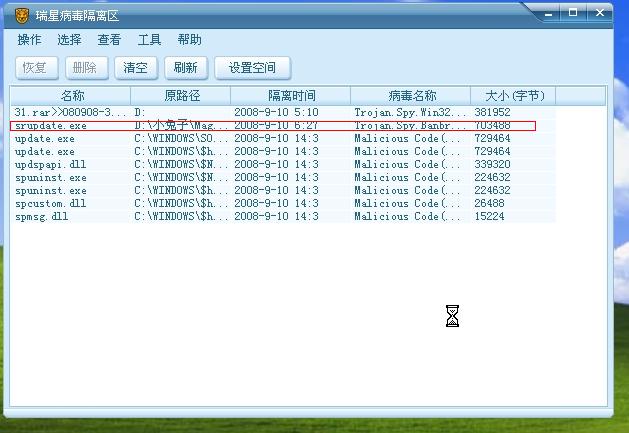This screenshot has height=433, width=629.
Task: Click the 恢复 restore button
Action: coord(37,68)
